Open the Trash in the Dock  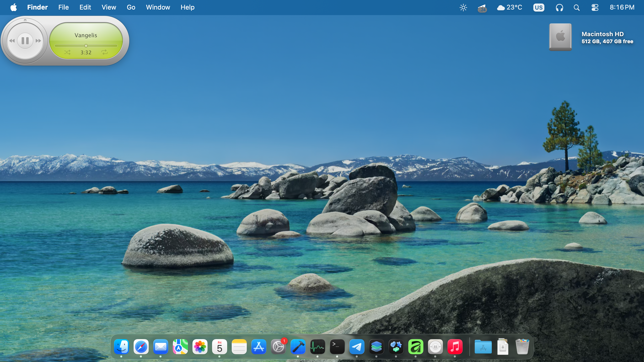click(522, 347)
